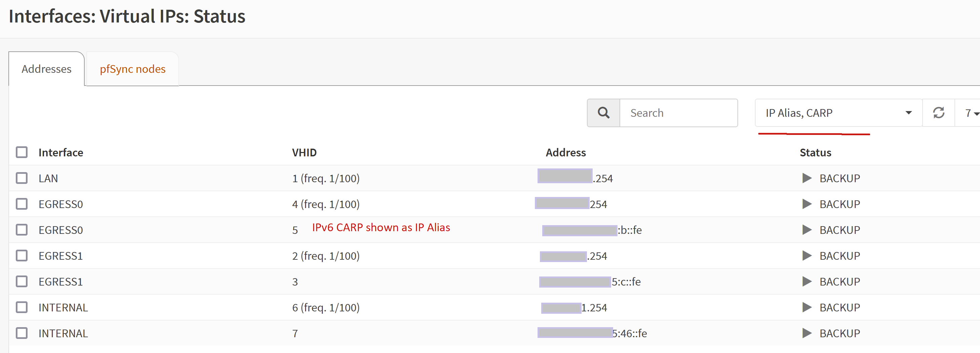The image size is (980, 353).
Task: Toggle the select-all checkbox in the header
Action: [x=22, y=152]
